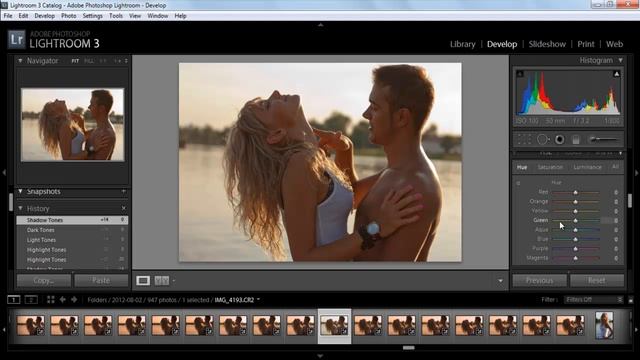Open the Develop menu

click(44, 16)
